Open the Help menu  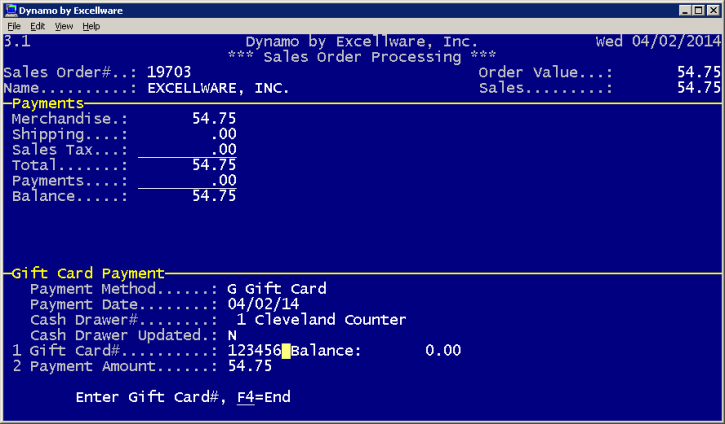[91, 26]
